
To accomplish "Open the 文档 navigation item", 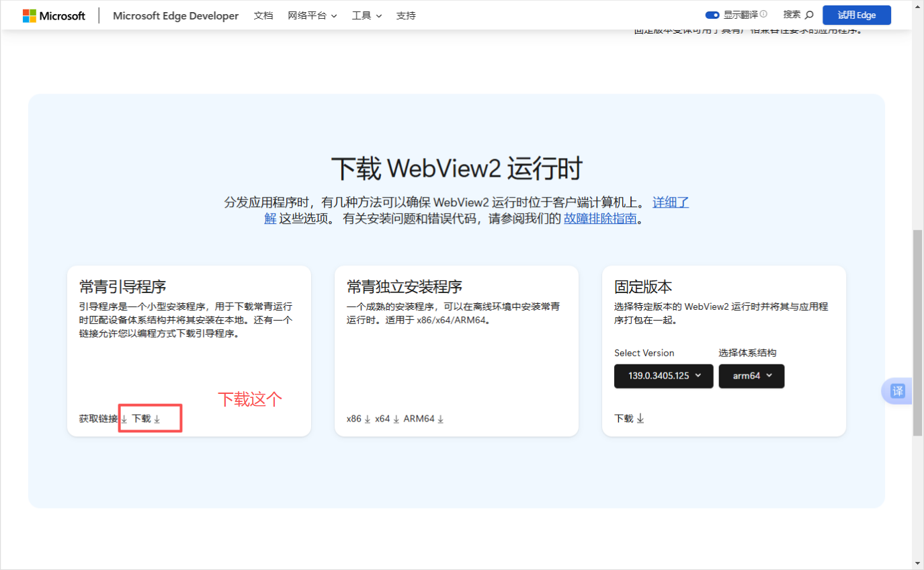I will (263, 15).
